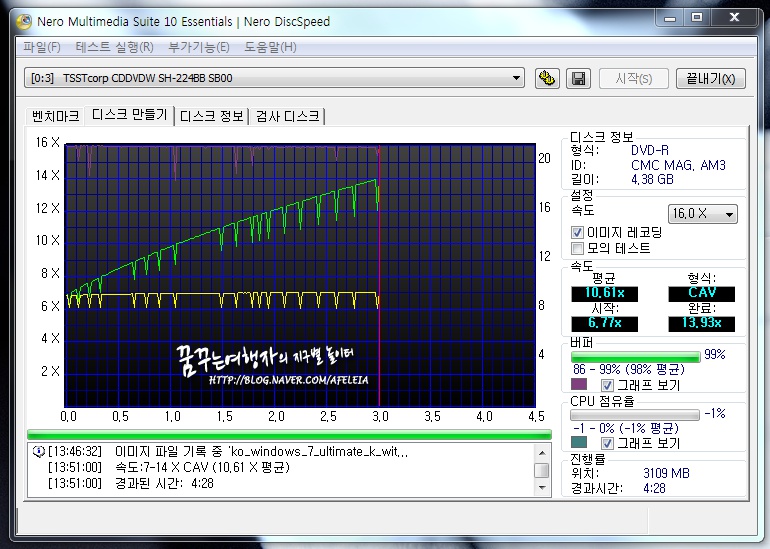Click the 3109 MB position value
This screenshot has height=549, width=770.
[666, 473]
